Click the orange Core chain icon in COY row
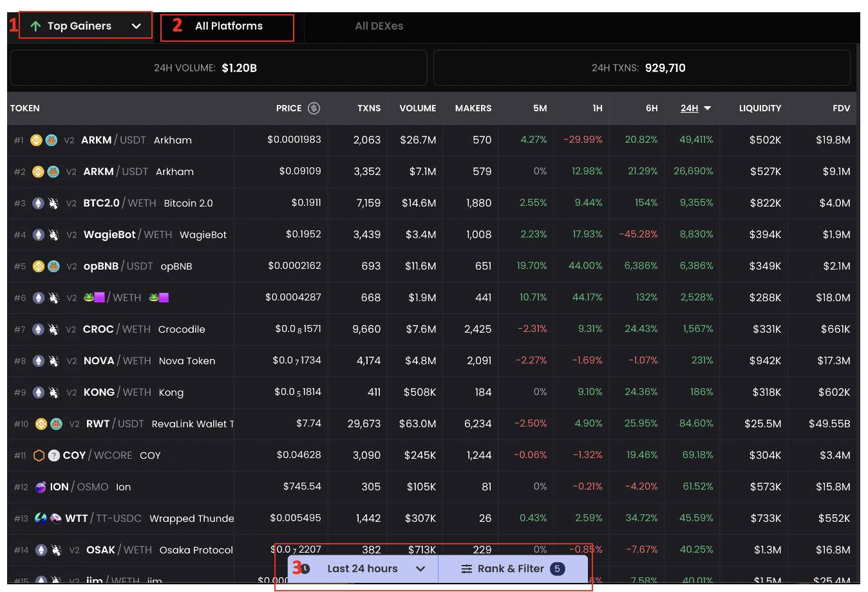The image size is (868, 592). 39,456
